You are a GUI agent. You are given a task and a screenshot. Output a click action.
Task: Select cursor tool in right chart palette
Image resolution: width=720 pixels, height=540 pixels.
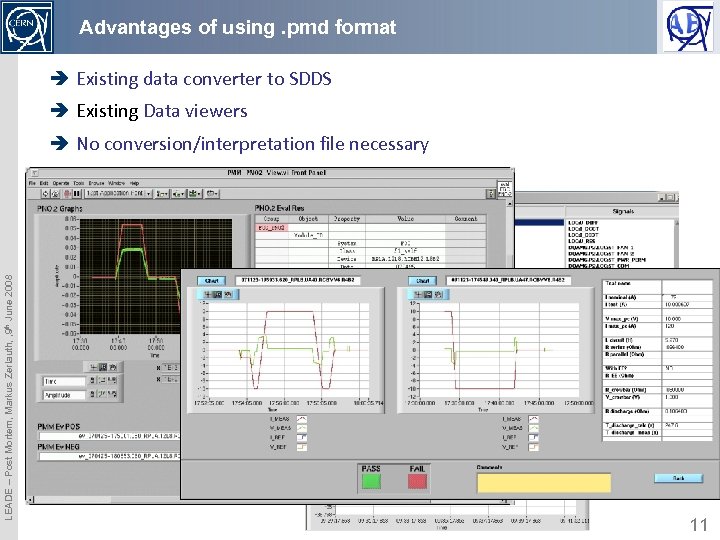[x=418, y=294]
